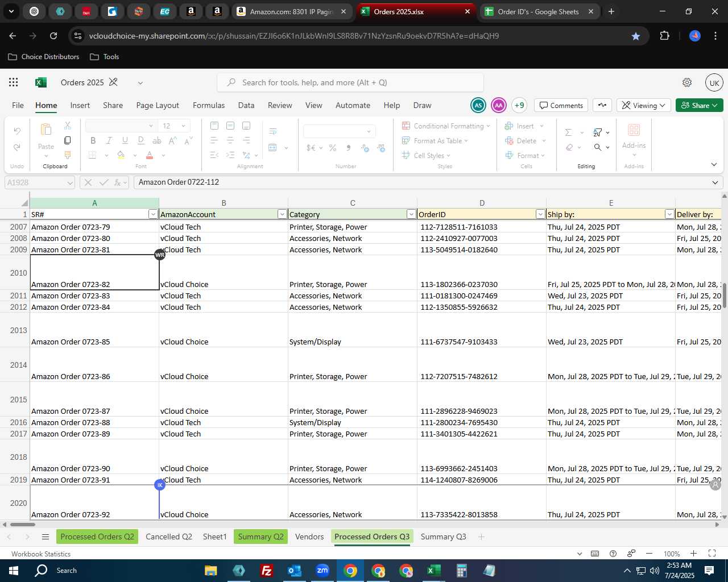Toggle Underline formatting
The image size is (728, 582).
(125, 140)
